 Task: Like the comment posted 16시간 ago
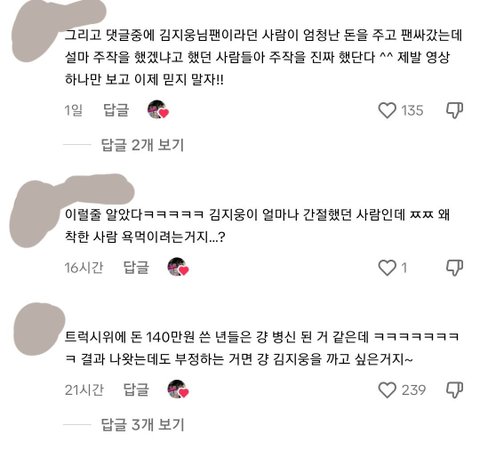pos(387,268)
